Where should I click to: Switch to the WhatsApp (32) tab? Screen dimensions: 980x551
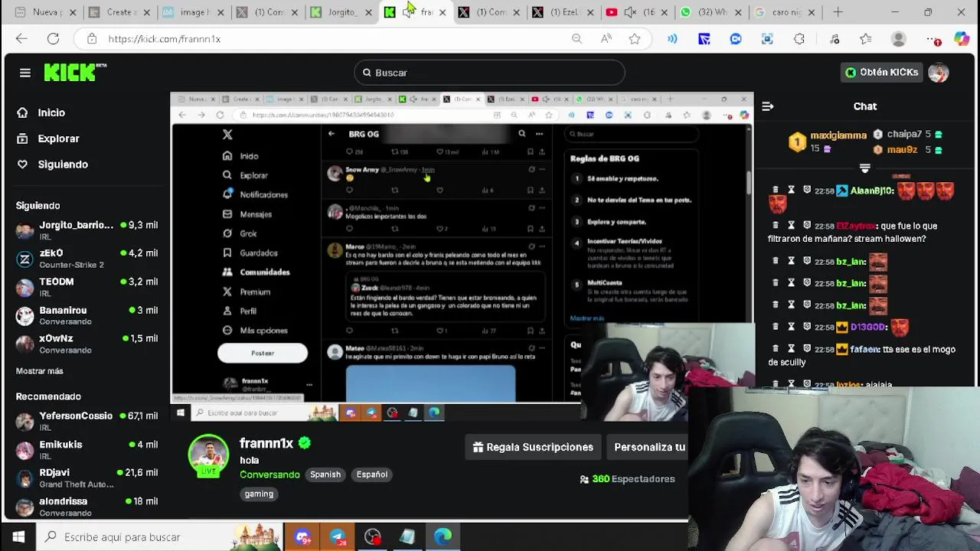(711, 12)
